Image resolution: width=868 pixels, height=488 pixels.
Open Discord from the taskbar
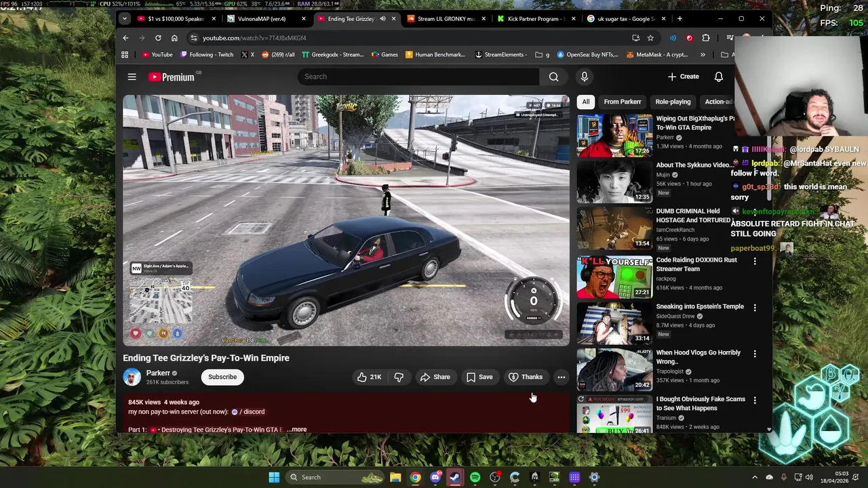[435, 477]
